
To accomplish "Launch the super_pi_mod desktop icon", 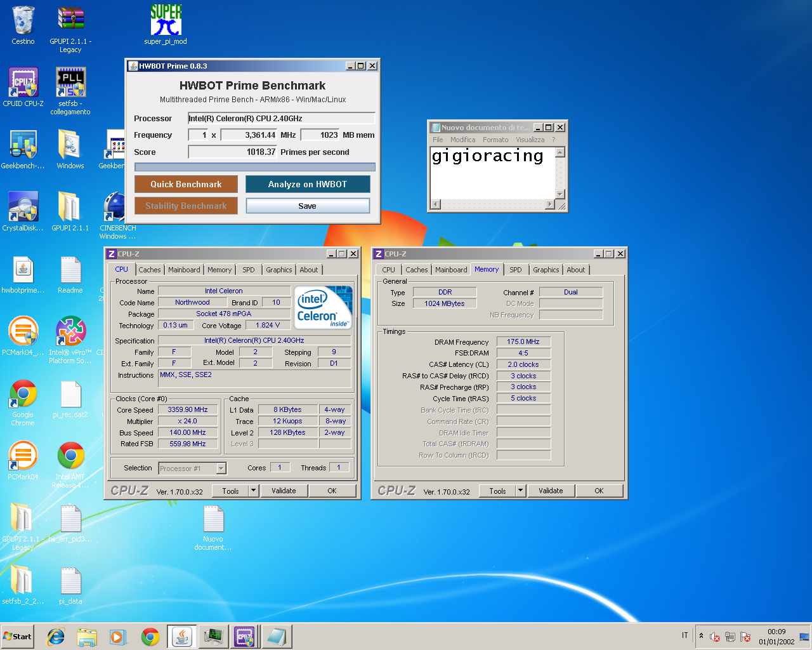I will [166, 25].
